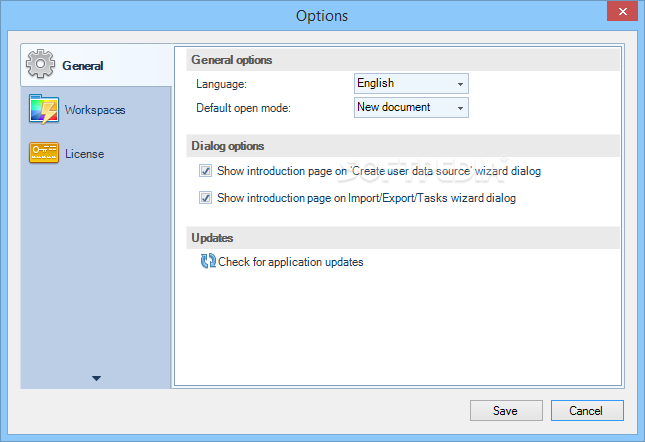Click the Workspaces colorful icon
645x442 pixels.
tap(44, 109)
